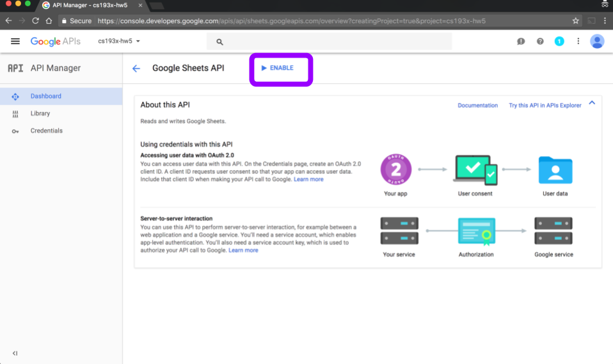Reload the page in browser

[35, 20]
